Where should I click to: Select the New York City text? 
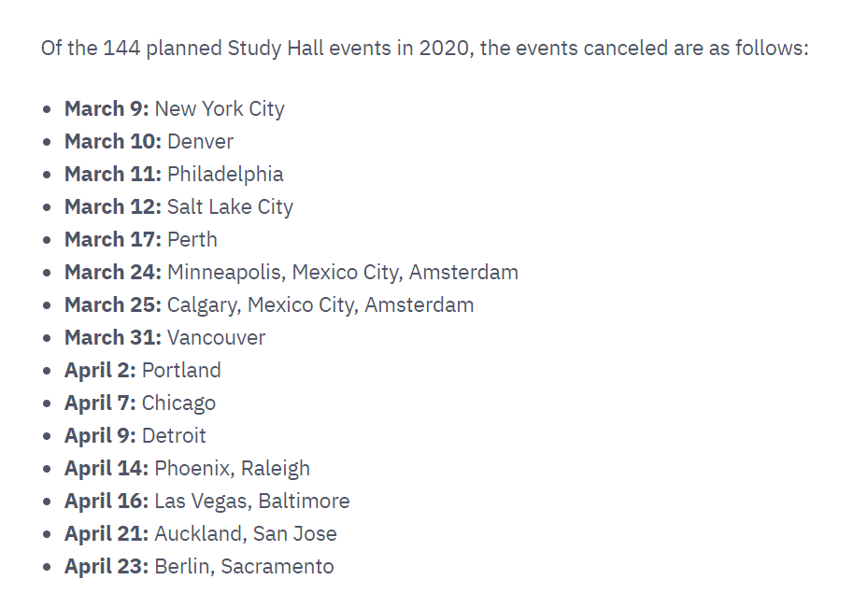(x=220, y=109)
